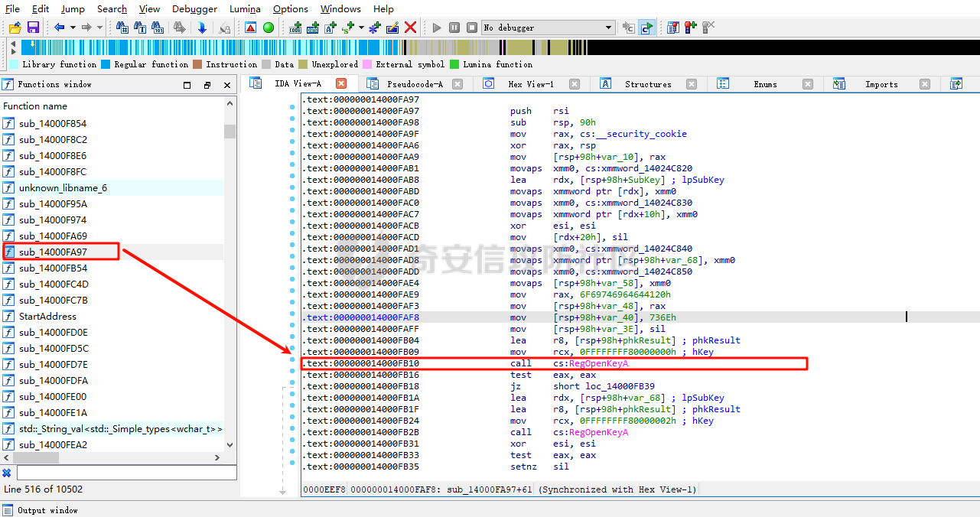
Task: Terminate the process with the stop button
Action: [x=472, y=28]
